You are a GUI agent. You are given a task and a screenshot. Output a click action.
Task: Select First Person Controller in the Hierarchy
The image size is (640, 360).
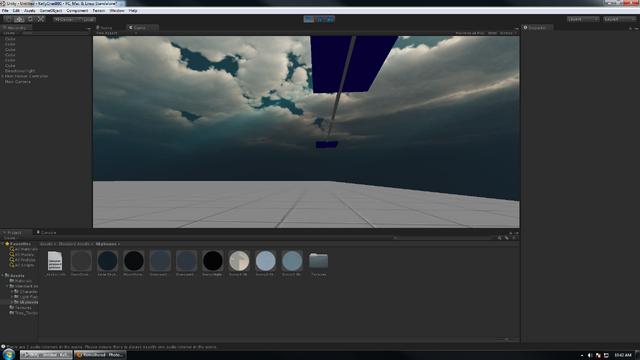27,76
